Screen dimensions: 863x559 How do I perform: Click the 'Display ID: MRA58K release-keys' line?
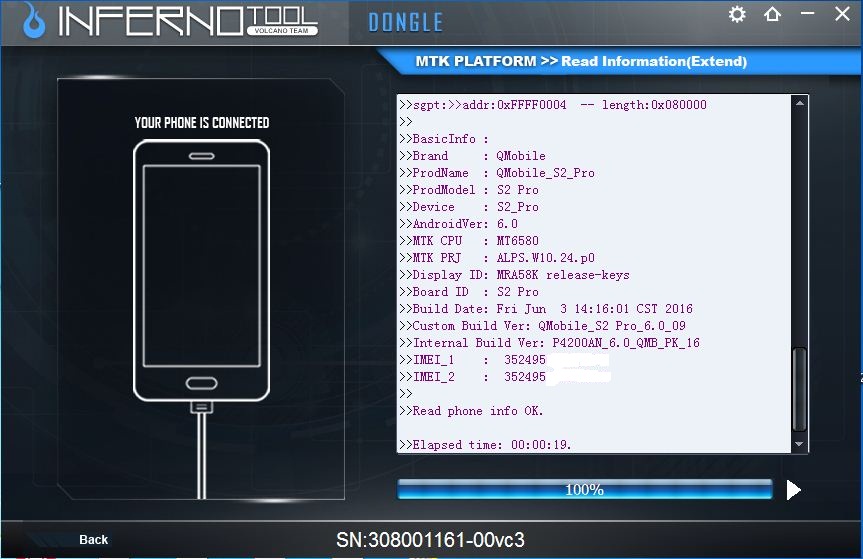coord(515,275)
